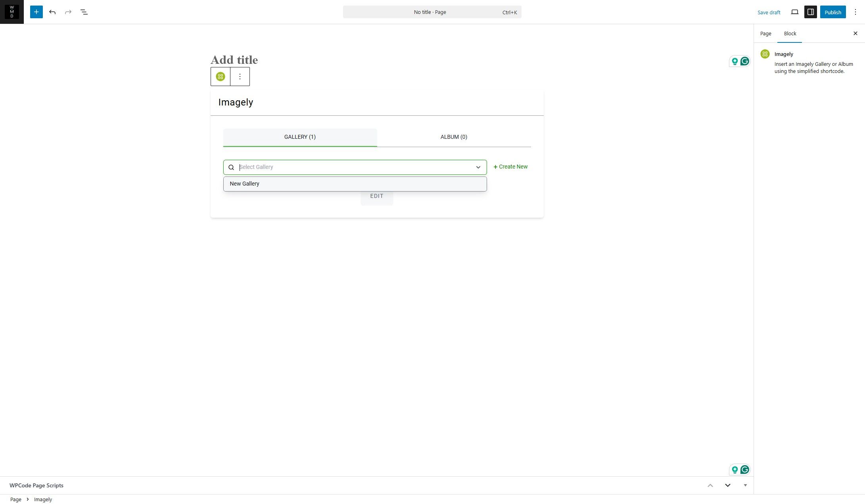Click the Grammarly icon near the title
This screenshot has height=504, width=865.
[x=745, y=61]
